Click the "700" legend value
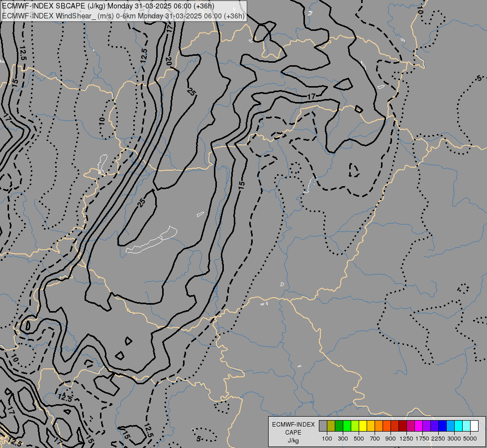This screenshot has height=448, width=487. 375,439
